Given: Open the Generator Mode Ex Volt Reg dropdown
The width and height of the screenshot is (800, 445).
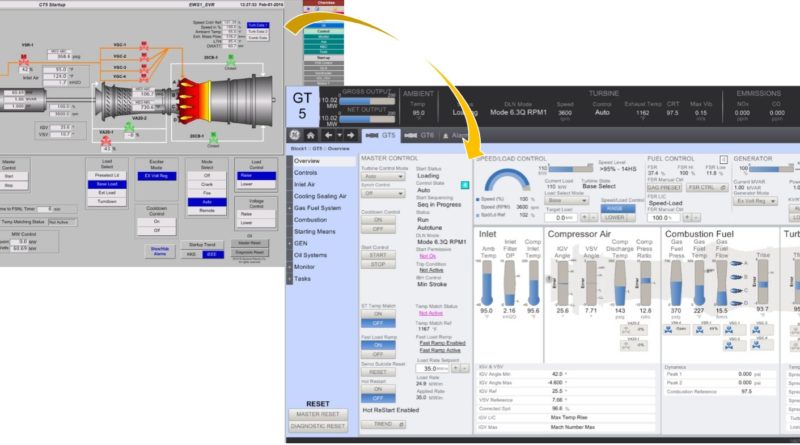Looking at the screenshot, I should click(756, 201).
